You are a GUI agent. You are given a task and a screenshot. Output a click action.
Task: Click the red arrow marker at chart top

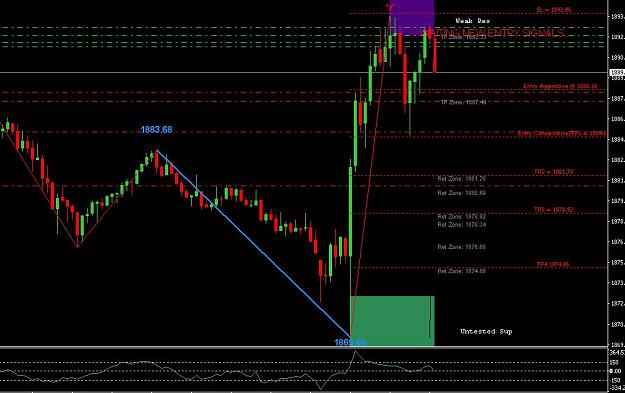pos(390,7)
